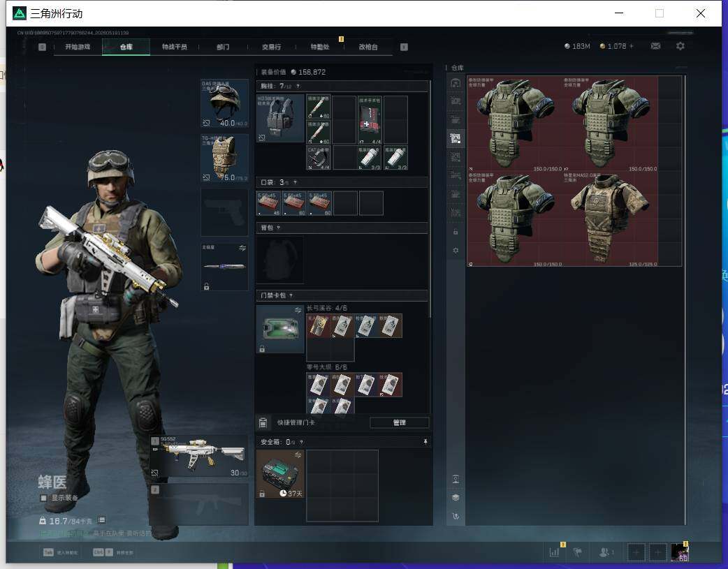
Task: Select the CAT tourniquet item 4/4
Action: [x=319, y=158]
